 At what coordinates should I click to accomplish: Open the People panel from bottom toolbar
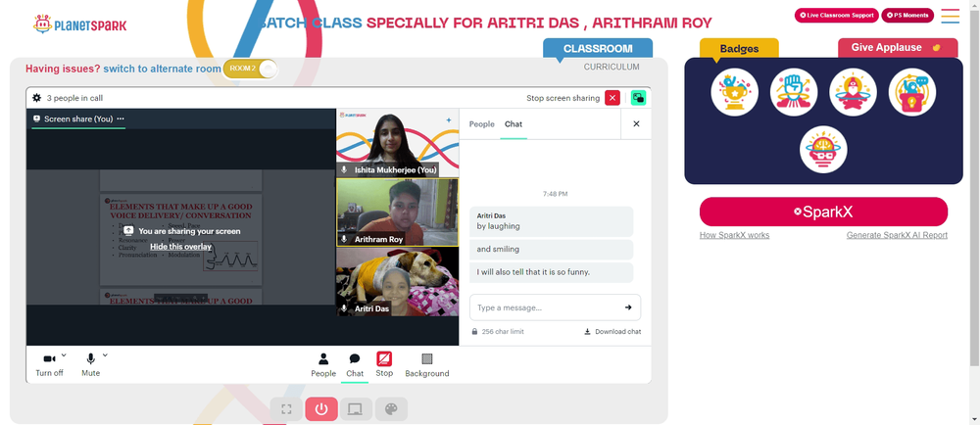(323, 364)
